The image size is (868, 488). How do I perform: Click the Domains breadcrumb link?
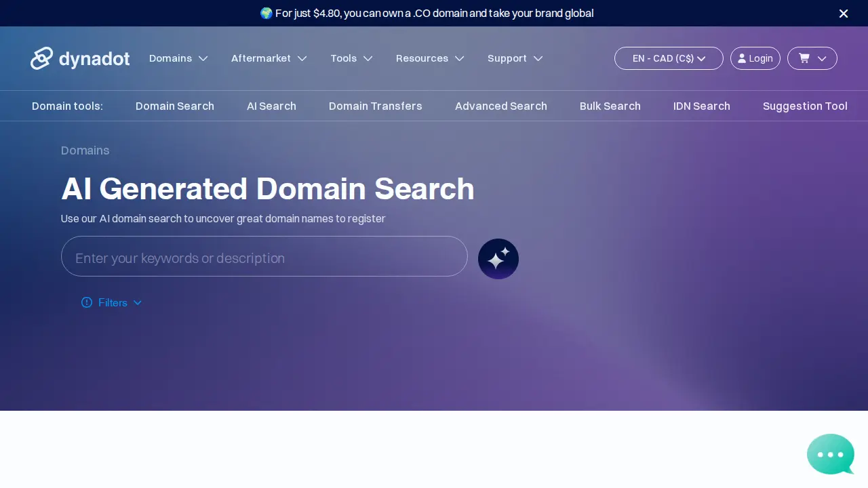click(85, 150)
